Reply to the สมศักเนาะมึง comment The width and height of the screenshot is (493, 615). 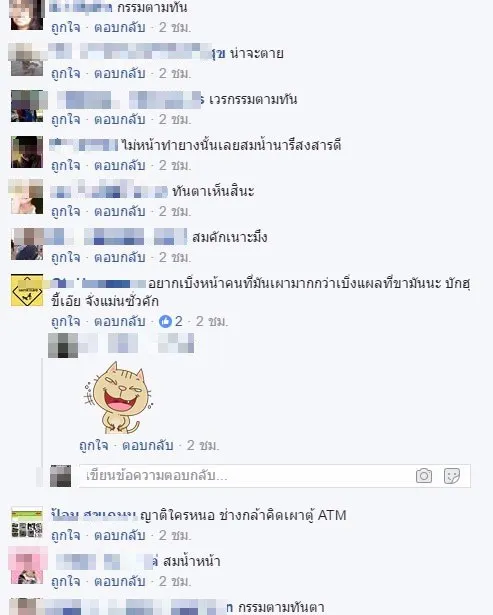coord(120,257)
